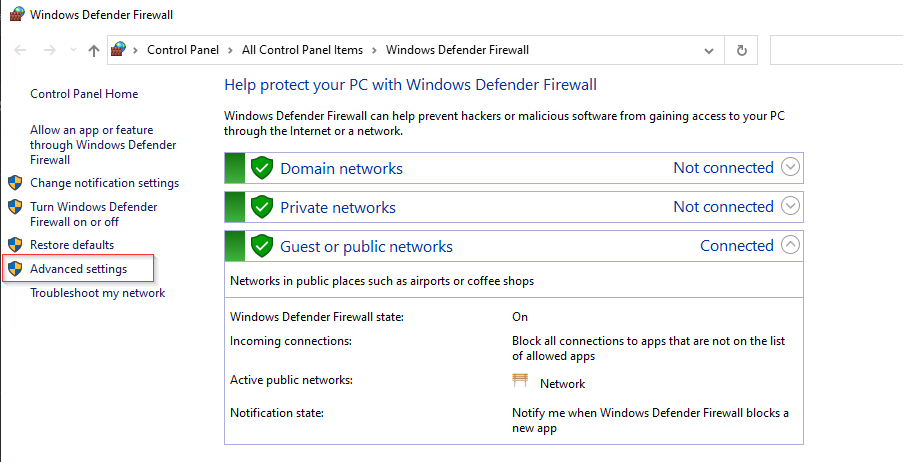This screenshot has height=462, width=903.
Task: Click shield icon beside Restore defaults
Action: [x=15, y=245]
